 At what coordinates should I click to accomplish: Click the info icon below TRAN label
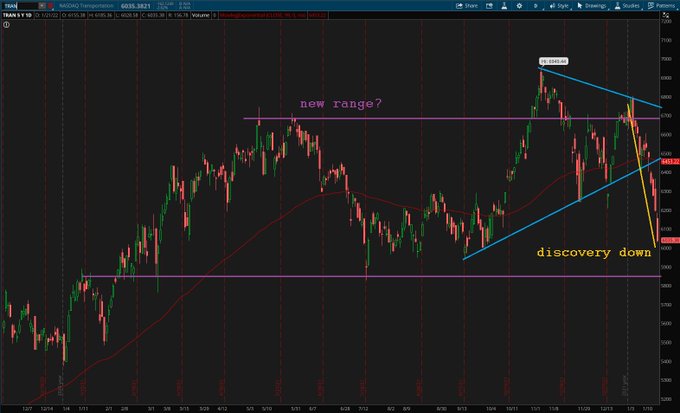[x=6, y=25]
